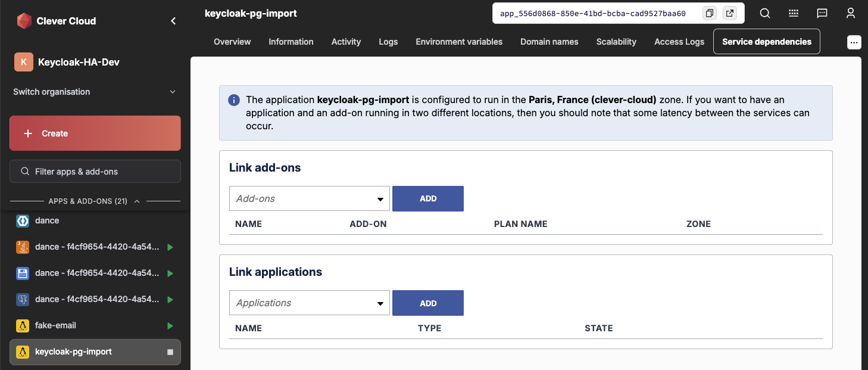This screenshot has height=370, width=868.
Task: Click the ZONE column header
Action: click(x=698, y=224)
